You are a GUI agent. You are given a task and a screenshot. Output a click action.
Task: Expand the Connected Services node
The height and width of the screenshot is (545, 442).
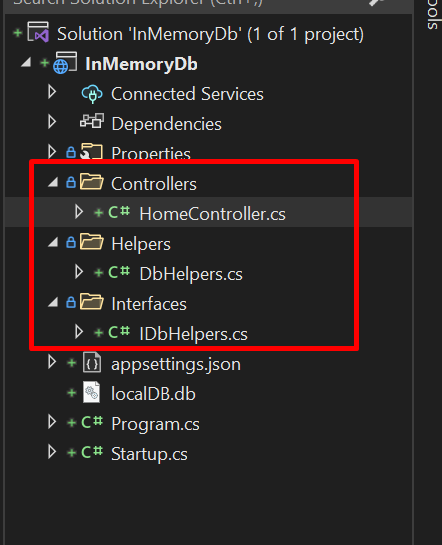[x=52, y=92]
